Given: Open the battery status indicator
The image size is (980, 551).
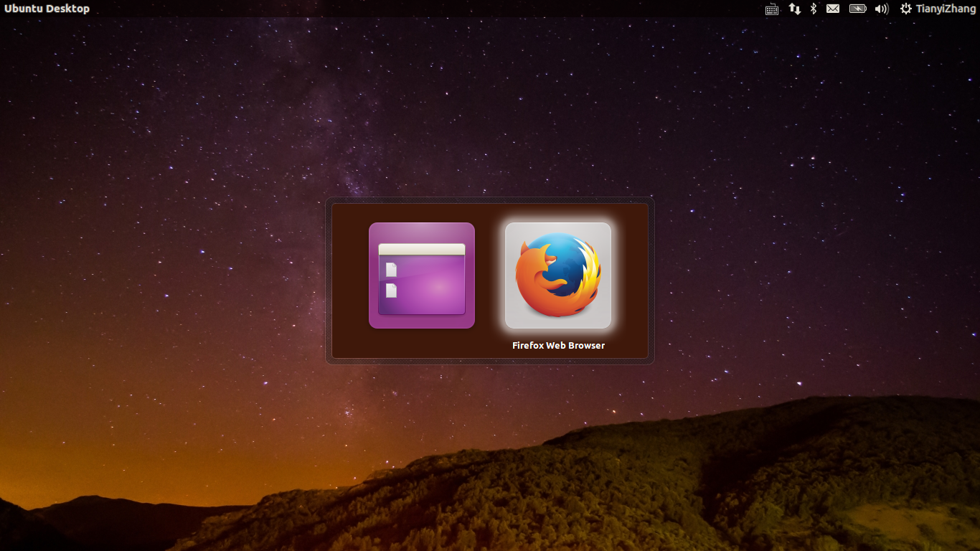Looking at the screenshot, I should tap(858, 9).
